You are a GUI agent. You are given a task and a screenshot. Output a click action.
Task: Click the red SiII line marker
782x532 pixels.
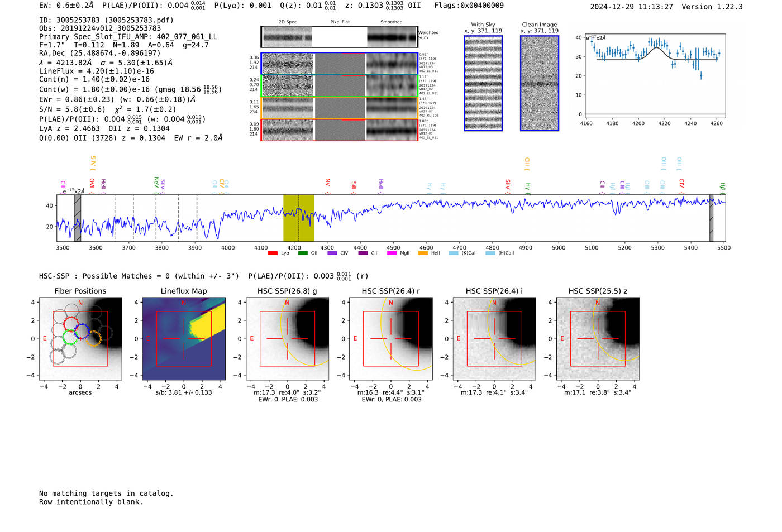point(354,186)
